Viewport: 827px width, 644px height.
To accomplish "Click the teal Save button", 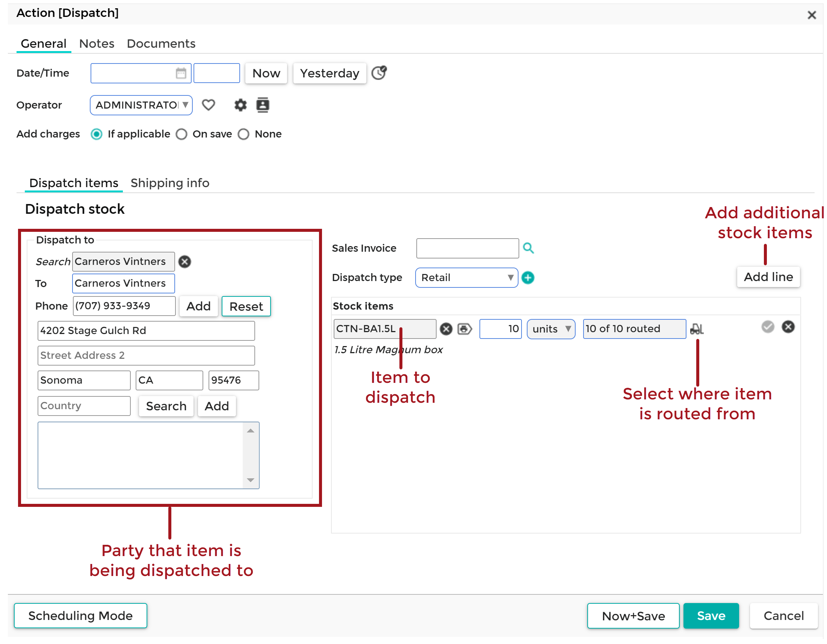I will click(x=712, y=616).
